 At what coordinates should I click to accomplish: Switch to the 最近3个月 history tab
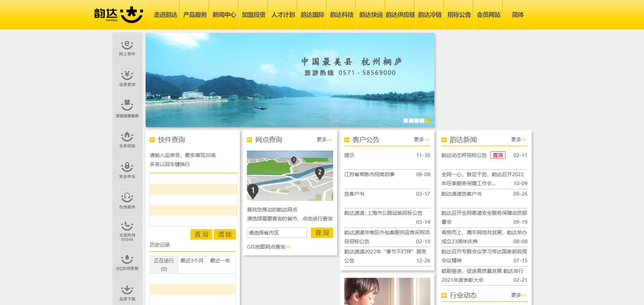(x=192, y=261)
